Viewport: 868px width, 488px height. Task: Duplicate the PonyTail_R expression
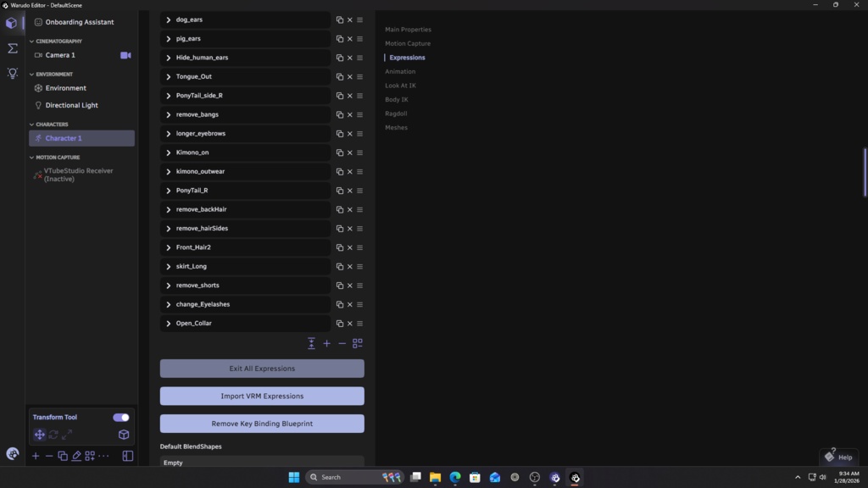(x=339, y=191)
